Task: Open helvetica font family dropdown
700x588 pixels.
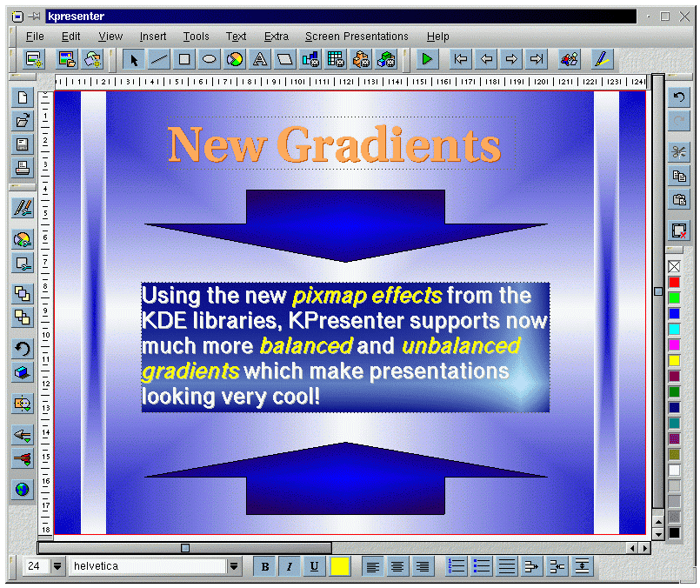Action: point(234,566)
